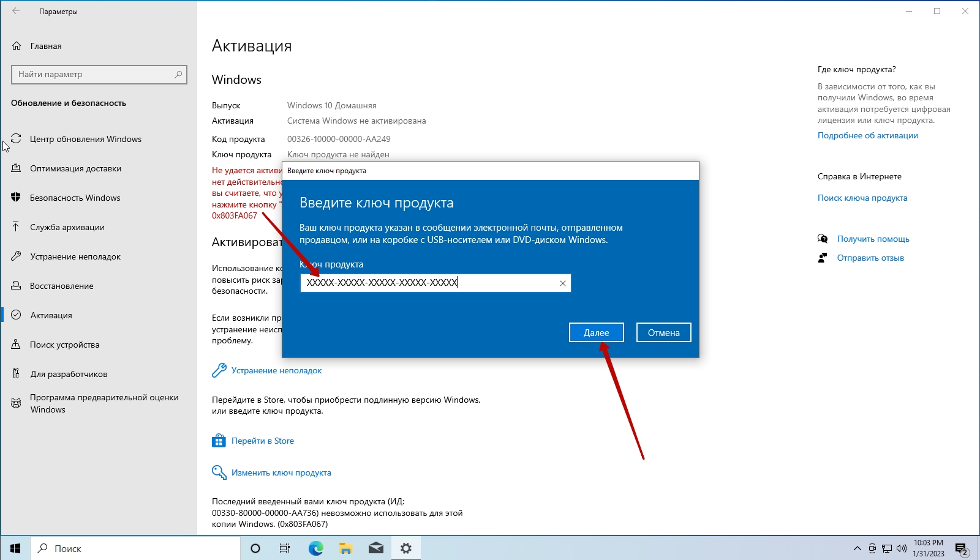
Task: Click the help chat bubble icon
Action: pos(823,239)
